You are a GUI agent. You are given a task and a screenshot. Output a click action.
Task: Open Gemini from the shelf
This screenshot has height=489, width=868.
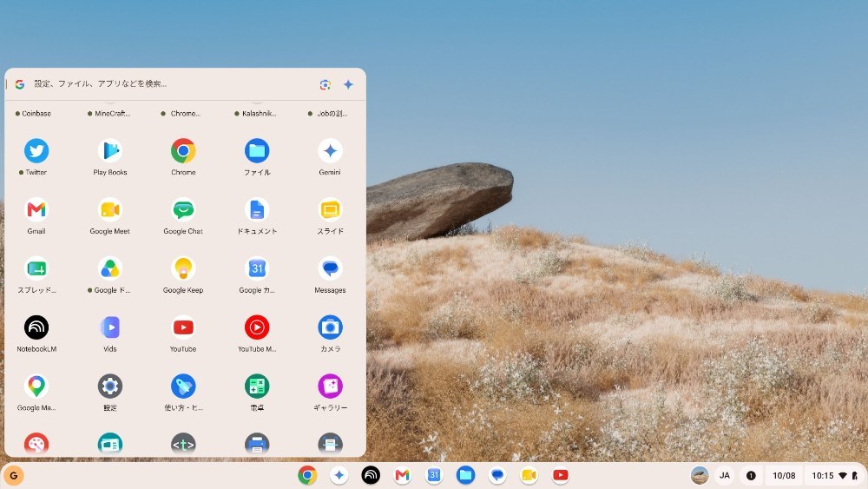(x=339, y=475)
